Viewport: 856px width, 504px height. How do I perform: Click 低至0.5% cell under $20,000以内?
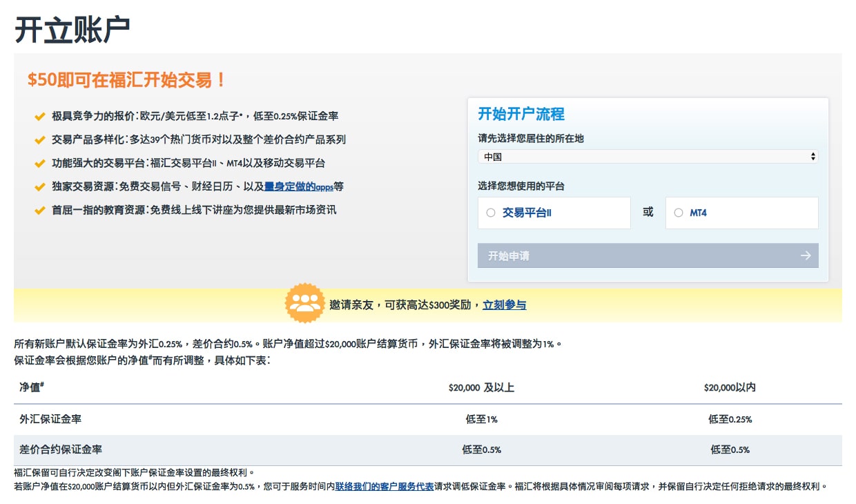730,449
